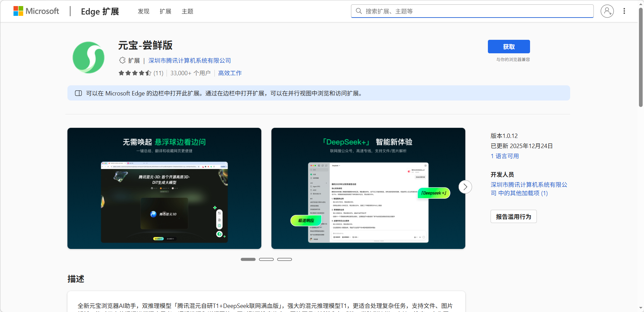The image size is (644, 312).
Task: Click the puzzle-piece extension icon
Action: (x=122, y=60)
